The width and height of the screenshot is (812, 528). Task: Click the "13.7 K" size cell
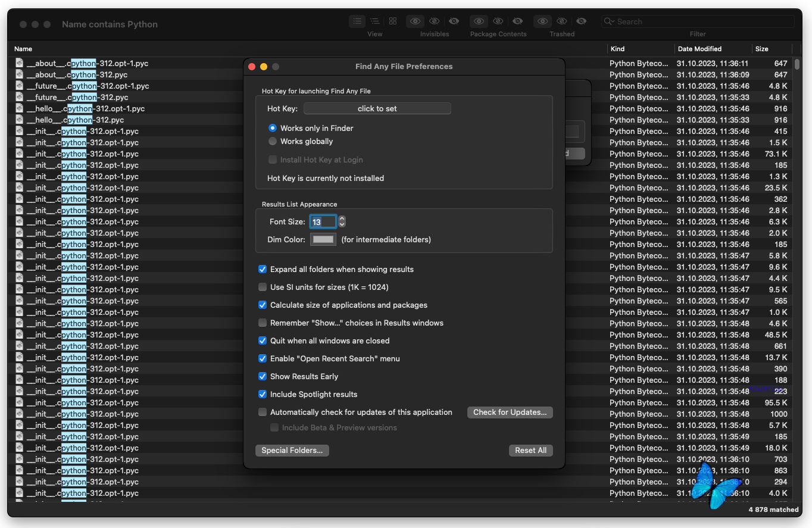click(776, 357)
